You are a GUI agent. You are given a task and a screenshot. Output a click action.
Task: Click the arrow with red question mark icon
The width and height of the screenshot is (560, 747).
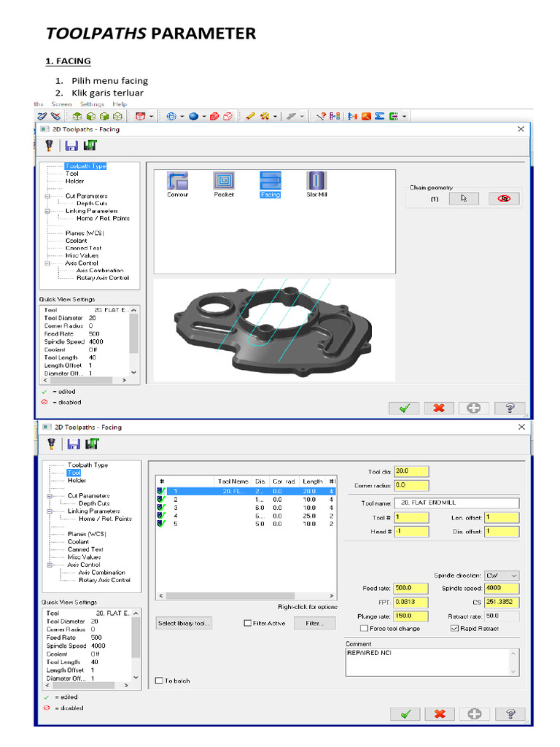click(x=322, y=116)
